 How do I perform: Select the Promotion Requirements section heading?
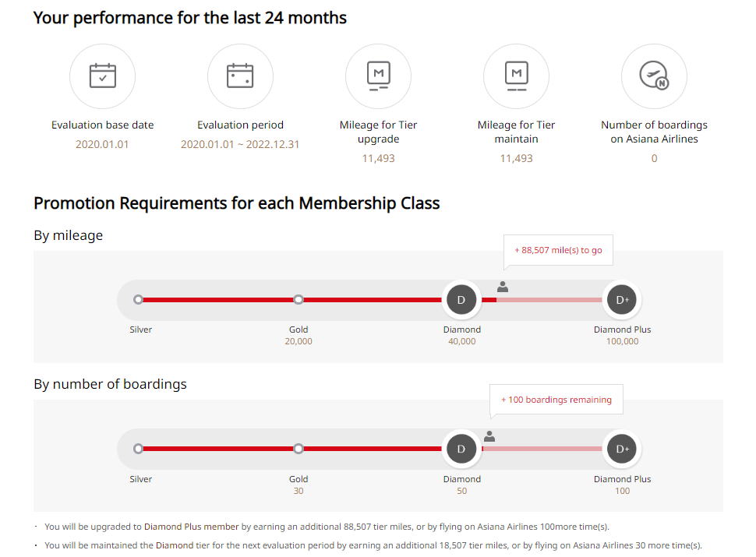[236, 203]
